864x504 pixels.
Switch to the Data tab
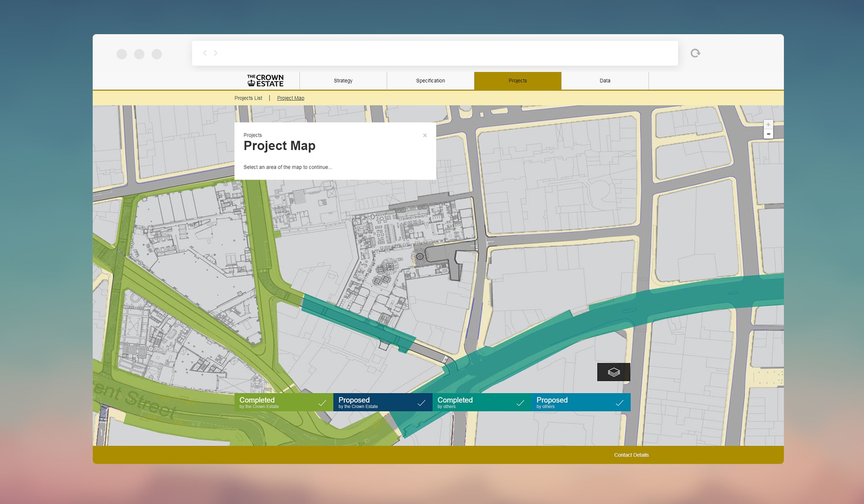pyautogui.click(x=605, y=81)
